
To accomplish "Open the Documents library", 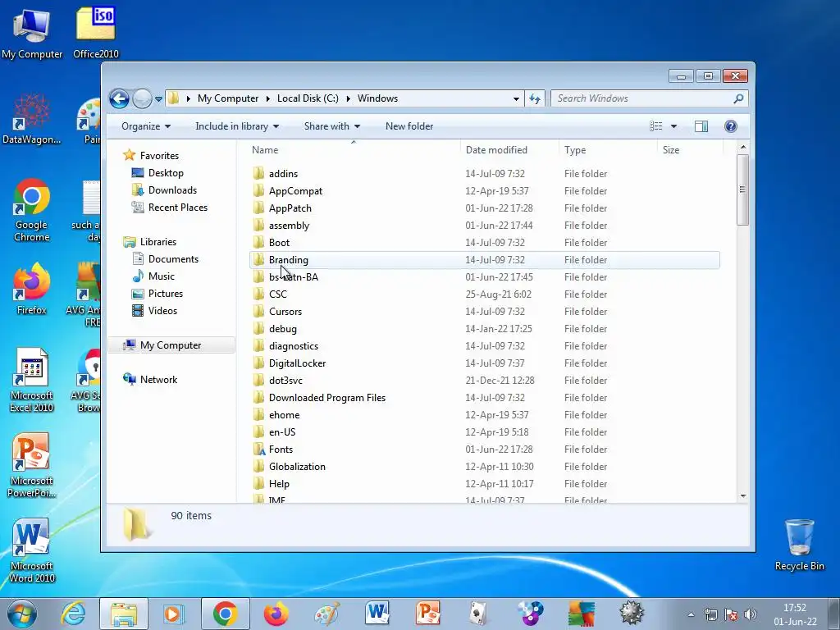I will point(173,259).
